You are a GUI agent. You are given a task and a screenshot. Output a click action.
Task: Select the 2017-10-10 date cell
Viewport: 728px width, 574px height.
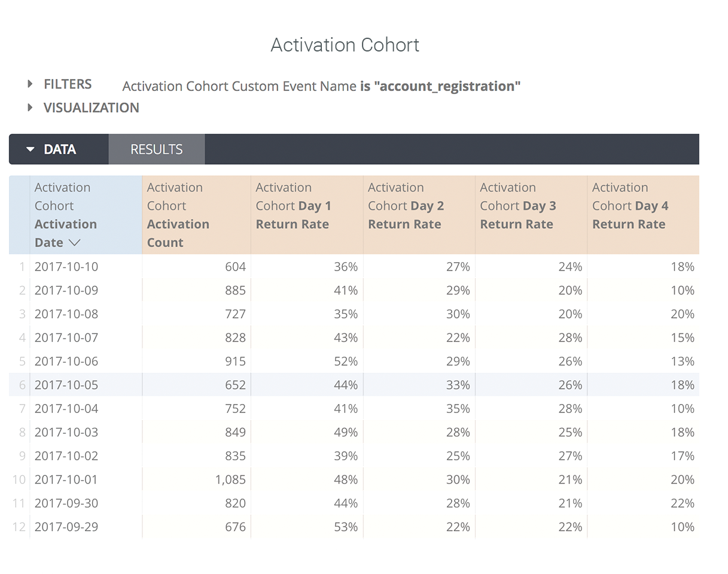pyautogui.click(x=66, y=267)
